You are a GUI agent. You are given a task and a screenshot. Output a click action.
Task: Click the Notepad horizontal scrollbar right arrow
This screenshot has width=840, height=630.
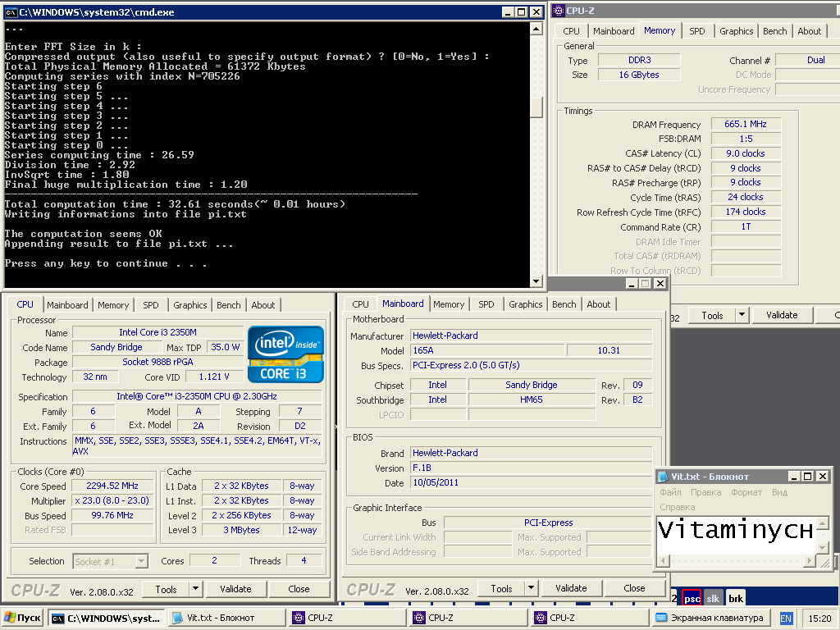click(x=810, y=561)
